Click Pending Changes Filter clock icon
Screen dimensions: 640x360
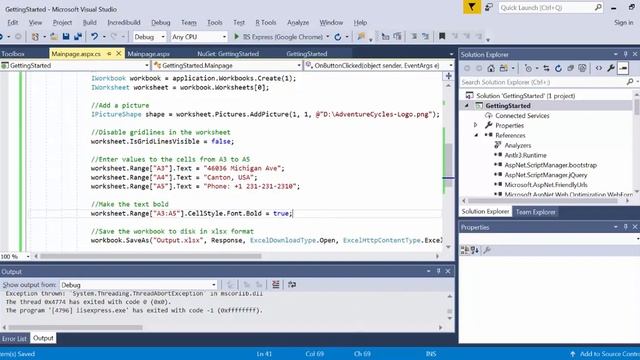[x=528, y=68]
